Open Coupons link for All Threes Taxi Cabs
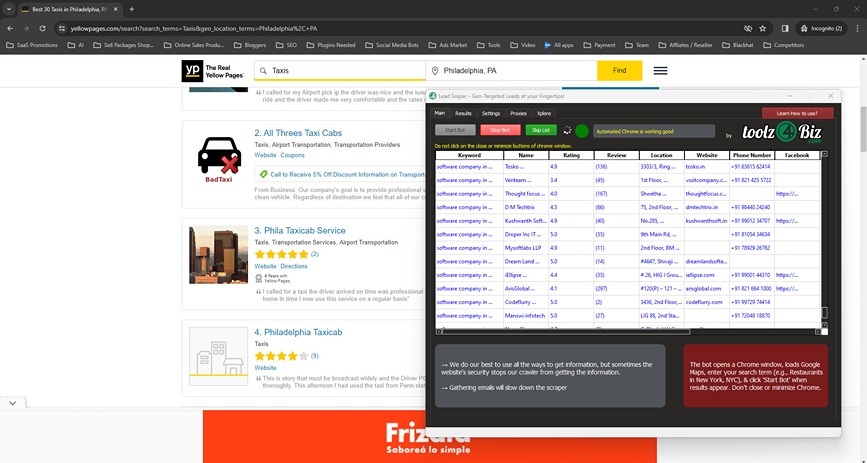867x463 pixels. [x=293, y=155]
